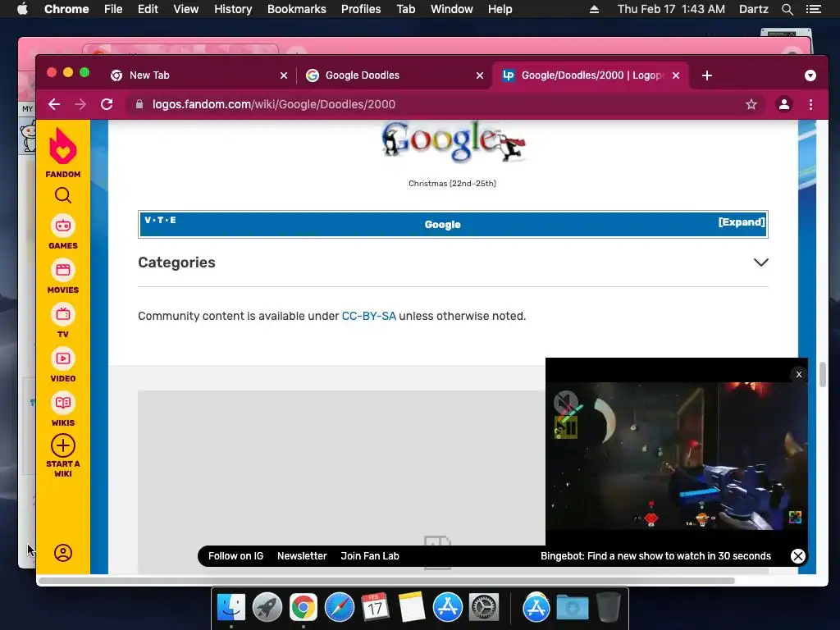Open Bingebot show finder link
The width and height of the screenshot is (840, 630).
[x=655, y=556]
